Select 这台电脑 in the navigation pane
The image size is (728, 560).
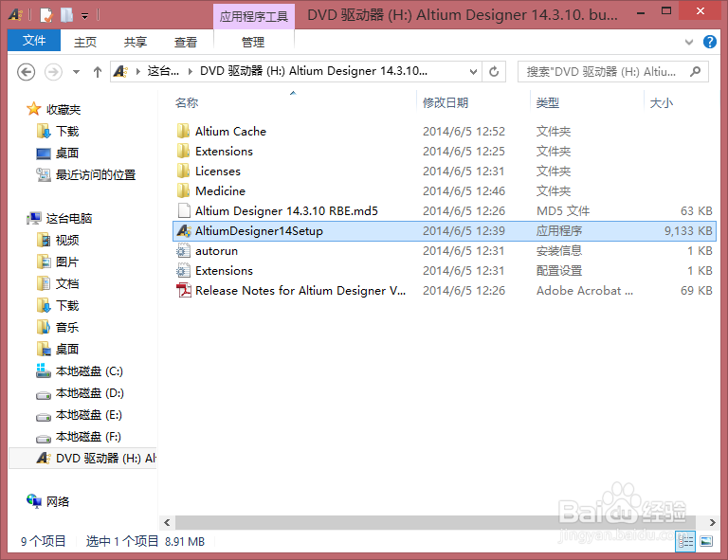(68, 219)
